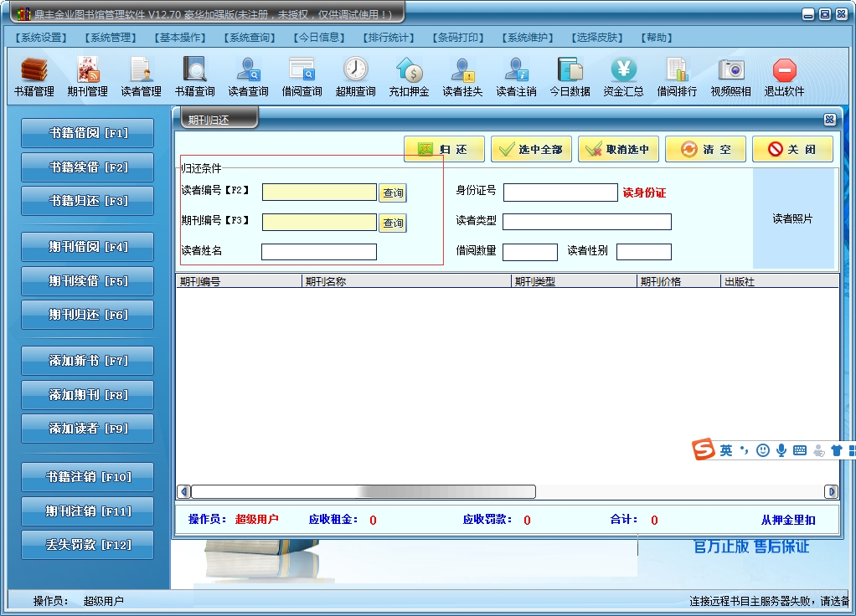Open 期刊管理 periodical management icon
The width and height of the screenshot is (856, 616).
(x=87, y=76)
